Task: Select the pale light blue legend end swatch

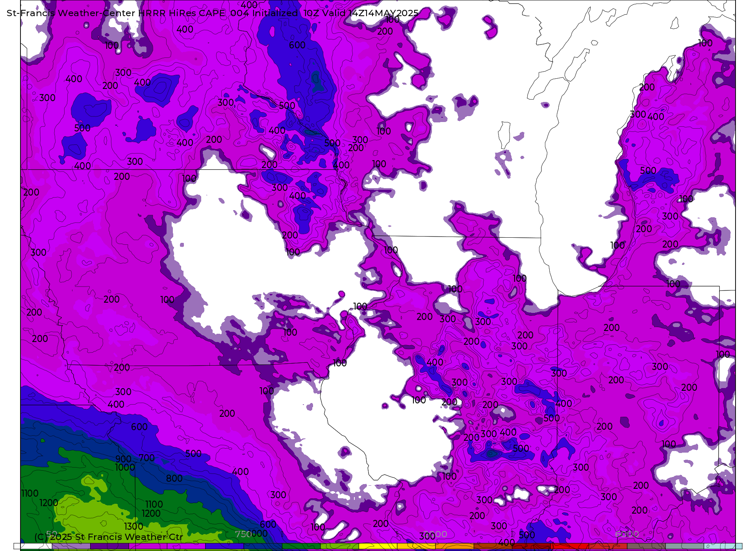Action: coord(723,546)
